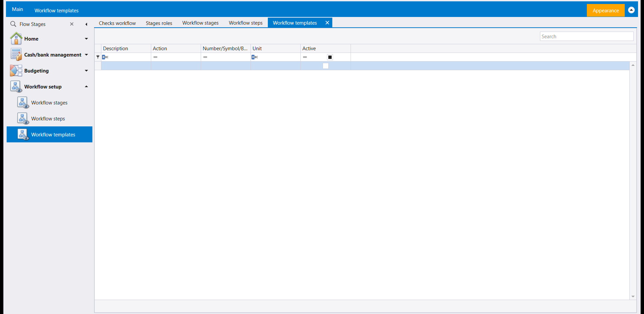Open Active column equals filter operator
This screenshot has height=314, width=644.
click(305, 57)
